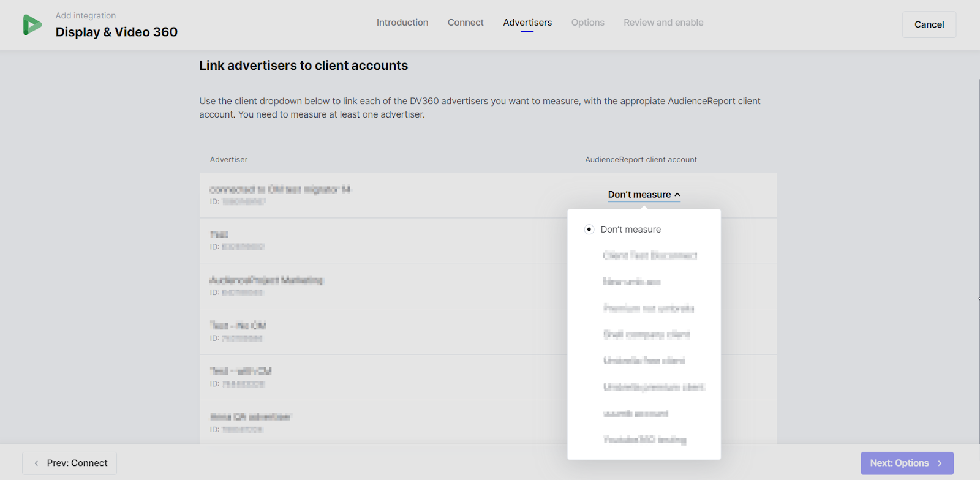
Task: Go to the Introduction step tab
Action: click(x=402, y=23)
